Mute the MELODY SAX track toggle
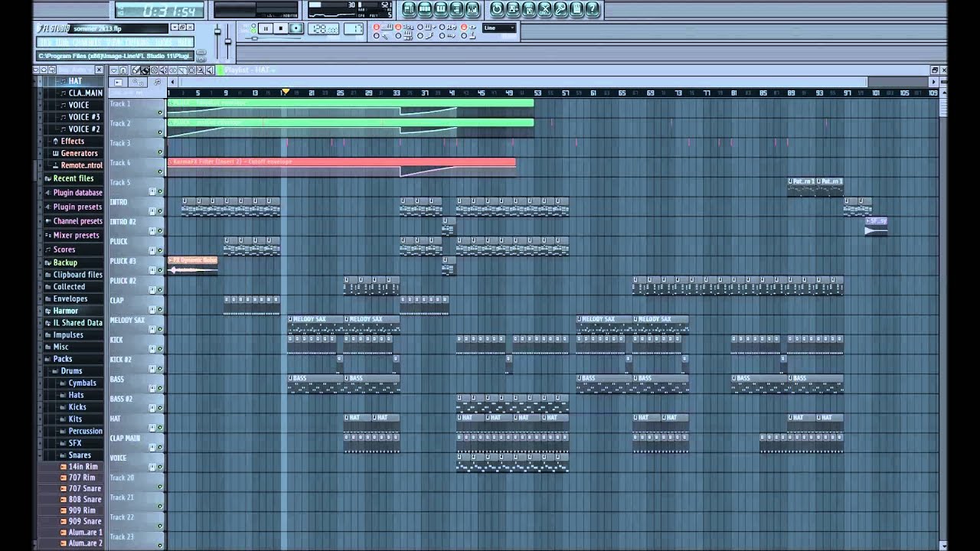 tap(160, 329)
